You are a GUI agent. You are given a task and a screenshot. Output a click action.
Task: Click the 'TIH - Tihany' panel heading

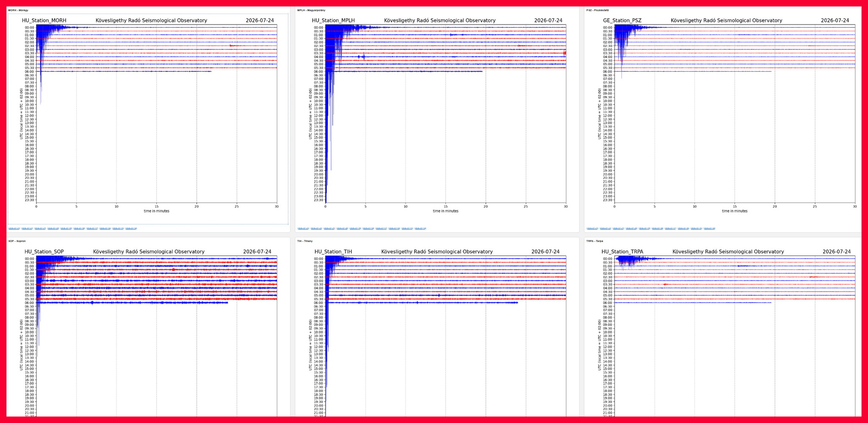point(305,241)
